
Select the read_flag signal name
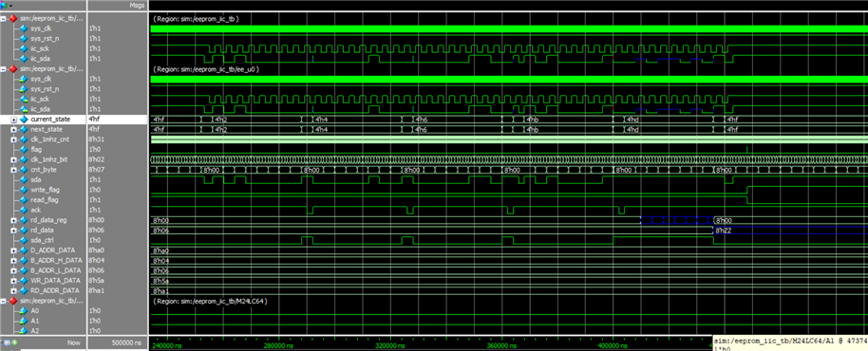(x=46, y=199)
